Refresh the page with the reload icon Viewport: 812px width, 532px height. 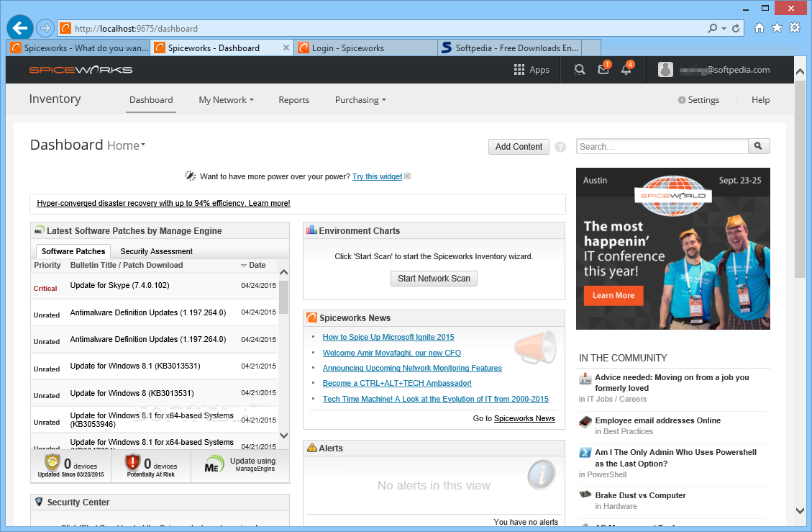(735, 29)
